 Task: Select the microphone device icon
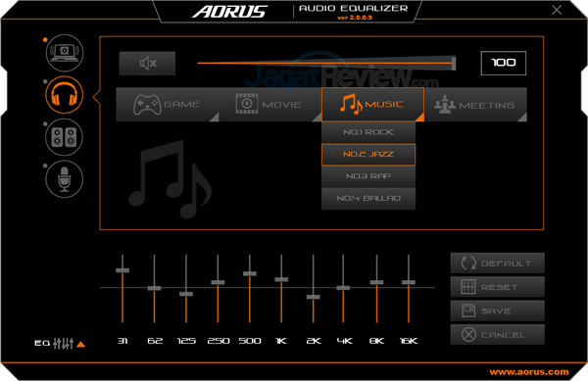tap(65, 179)
